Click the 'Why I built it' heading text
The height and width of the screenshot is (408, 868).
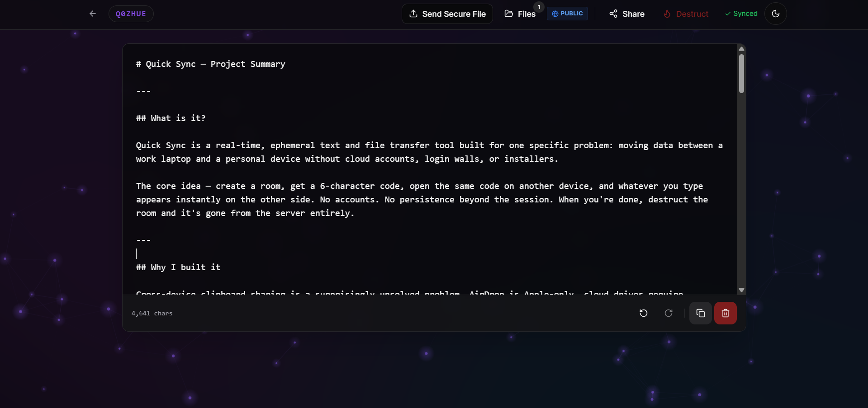[x=185, y=267]
